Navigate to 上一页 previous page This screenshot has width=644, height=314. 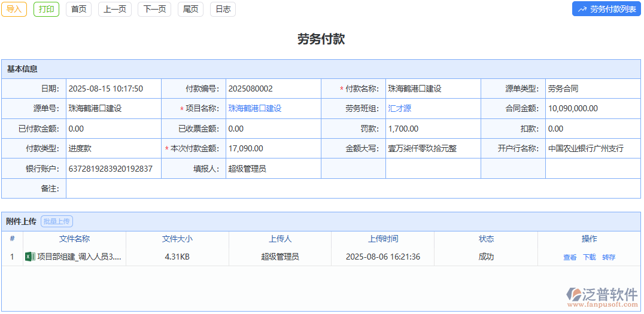coord(114,9)
